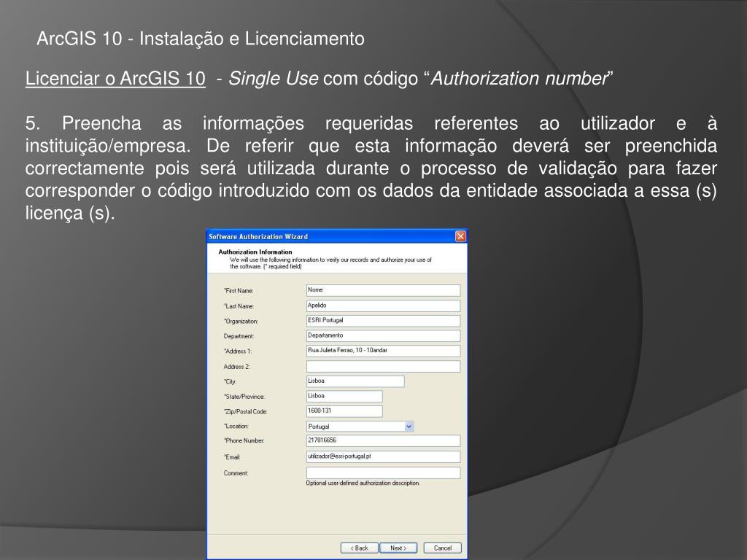Cancel the authorization wizard

point(443,548)
